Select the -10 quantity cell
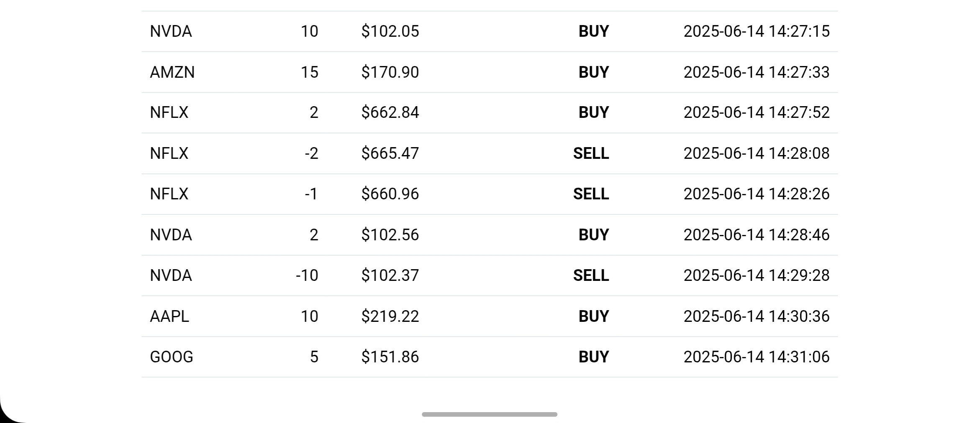The height and width of the screenshot is (423, 980). 307,275
